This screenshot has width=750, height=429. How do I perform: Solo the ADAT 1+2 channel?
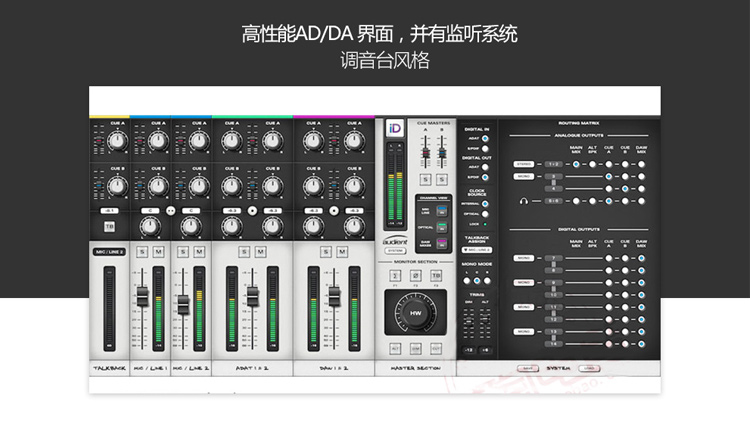[x=244, y=252]
